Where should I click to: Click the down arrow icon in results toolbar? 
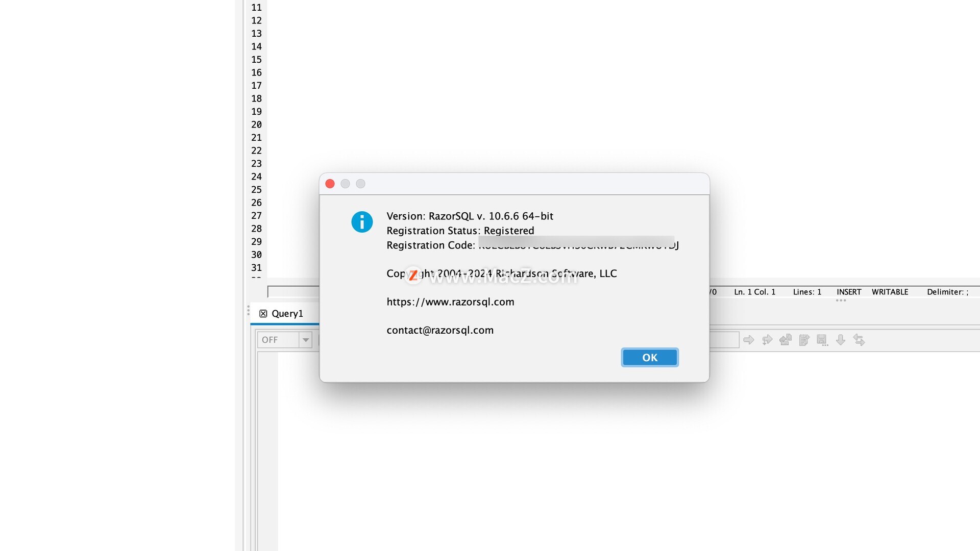pyautogui.click(x=841, y=340)
